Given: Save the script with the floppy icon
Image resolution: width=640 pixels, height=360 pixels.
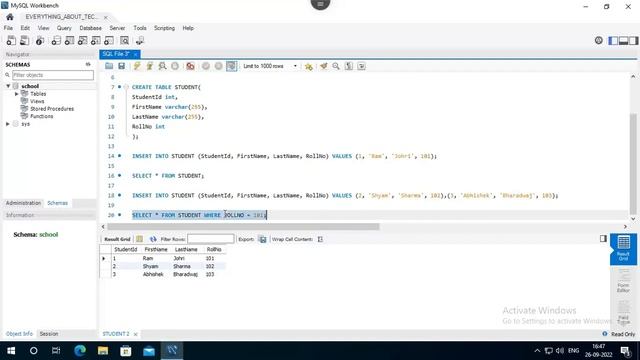Looking at the screenshot, I should click(x=121, y=66).
